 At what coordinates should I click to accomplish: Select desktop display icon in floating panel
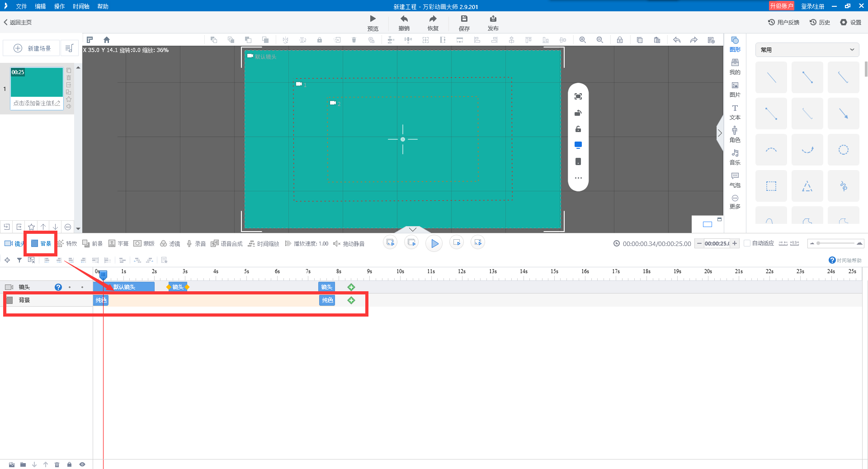click(578, 145)
